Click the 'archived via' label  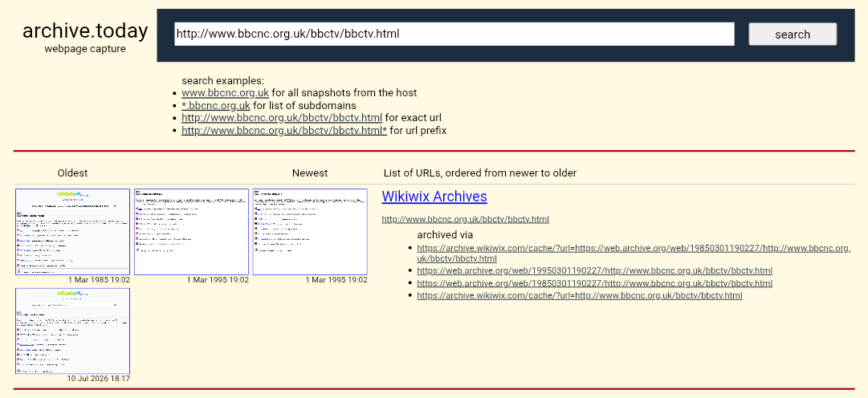445,234
